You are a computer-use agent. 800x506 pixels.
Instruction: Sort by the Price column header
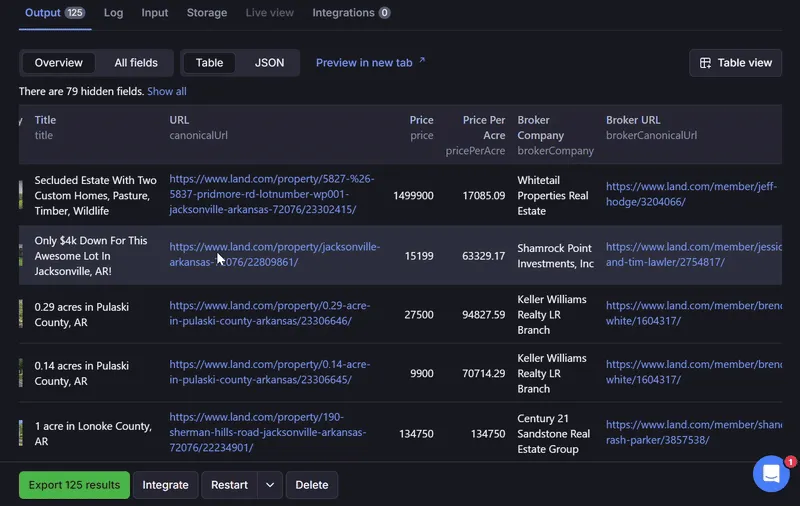(x=421, y=120)
